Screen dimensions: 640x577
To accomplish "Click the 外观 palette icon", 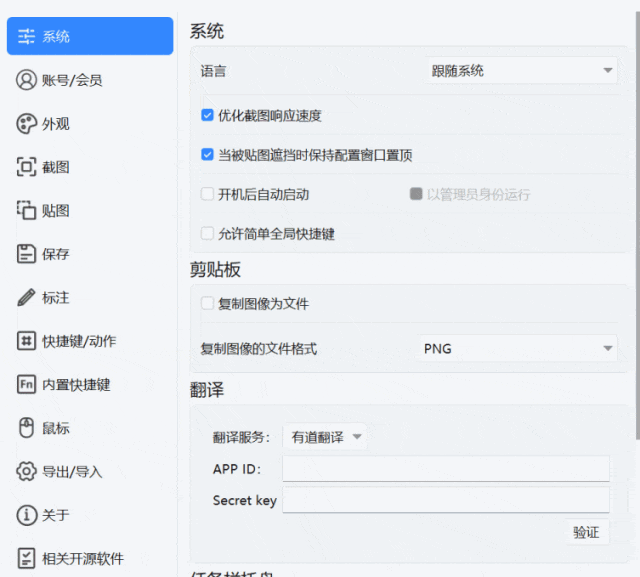I will [26, 124].
